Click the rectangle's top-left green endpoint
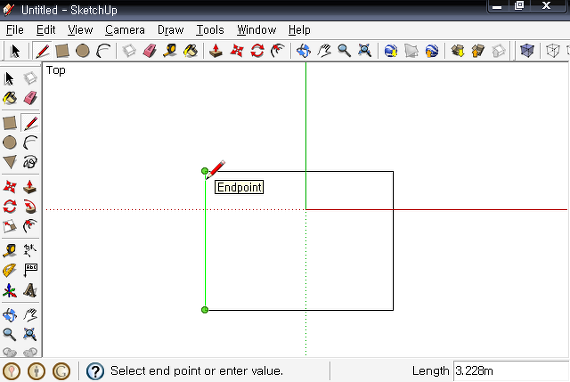This screenshot has height=382, width=570. [x=205, y=171]
